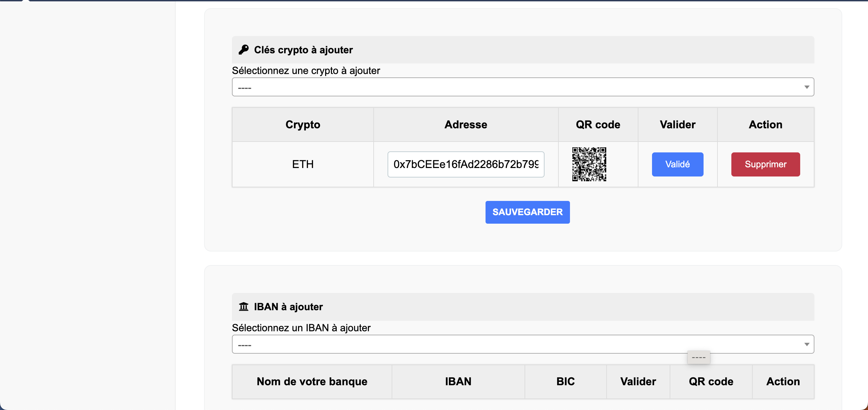The image size is (868, 410).
Task: Click the SAUVEGARDER button
Action: 527,212
